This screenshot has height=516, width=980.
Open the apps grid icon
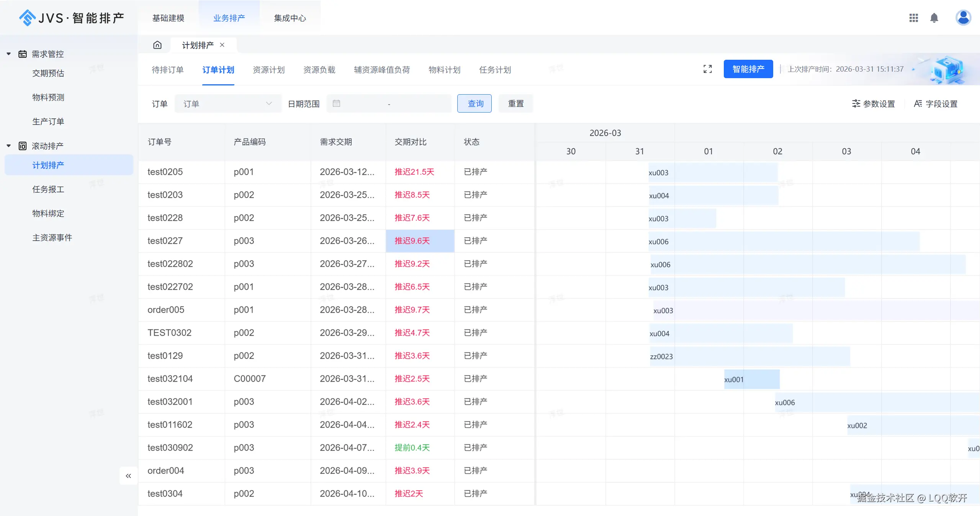pyautogui.click(x=913, y=18)
